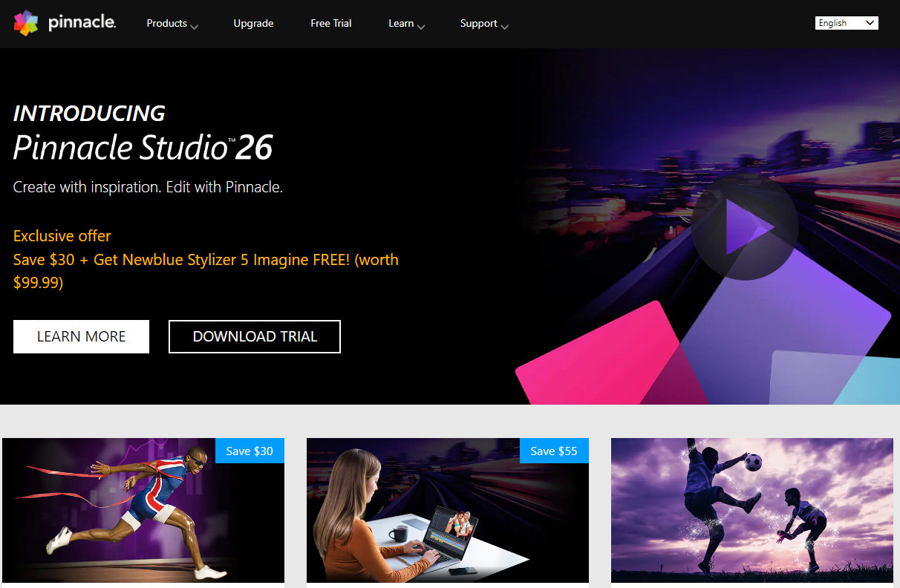Open the sprinter product card image

click(x=143, y=510)
